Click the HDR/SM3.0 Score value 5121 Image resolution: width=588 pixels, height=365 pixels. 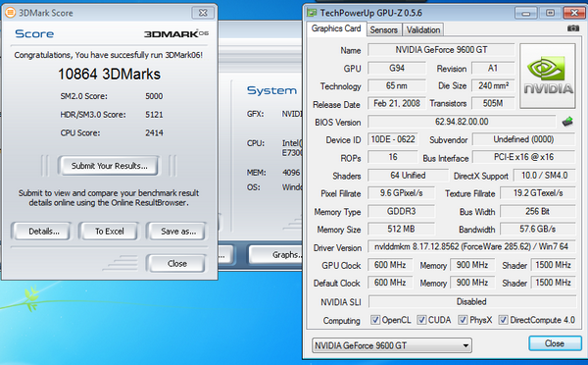click(154, 115)
